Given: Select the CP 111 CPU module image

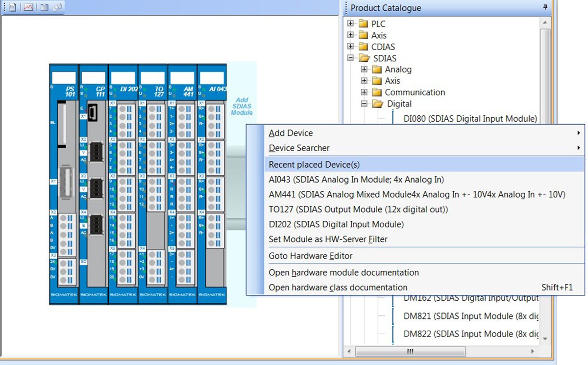Looking at the screenshot, I should (94, 184).
